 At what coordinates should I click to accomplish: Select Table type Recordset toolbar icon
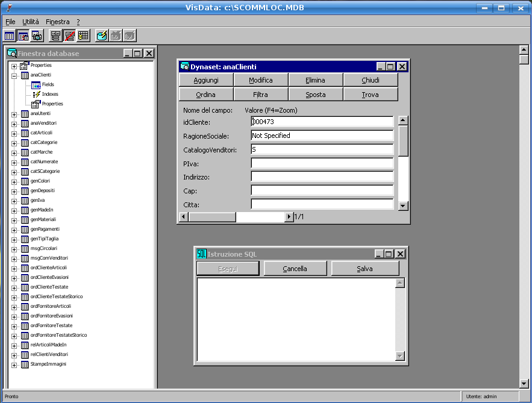click(10, 36)
